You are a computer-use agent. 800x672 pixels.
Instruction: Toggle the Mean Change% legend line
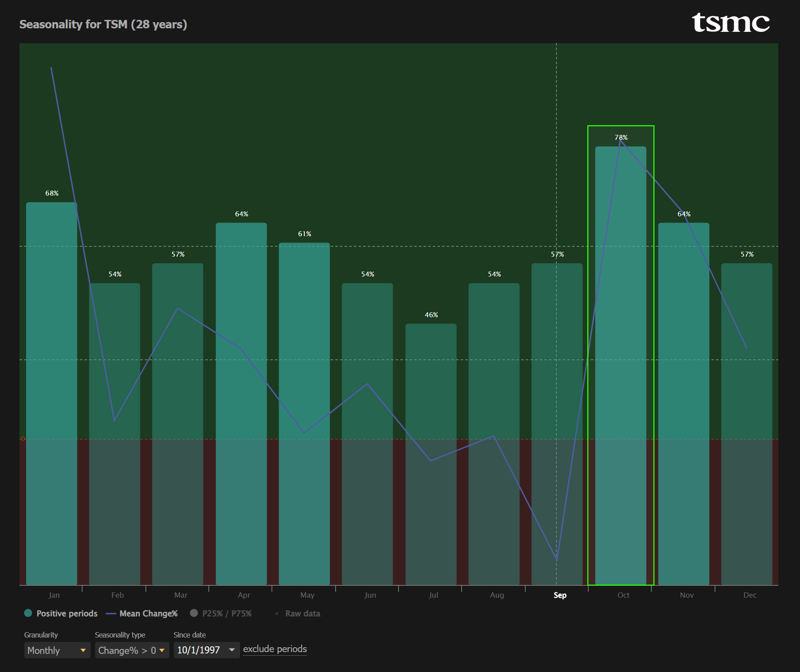(x=111, y=614)
